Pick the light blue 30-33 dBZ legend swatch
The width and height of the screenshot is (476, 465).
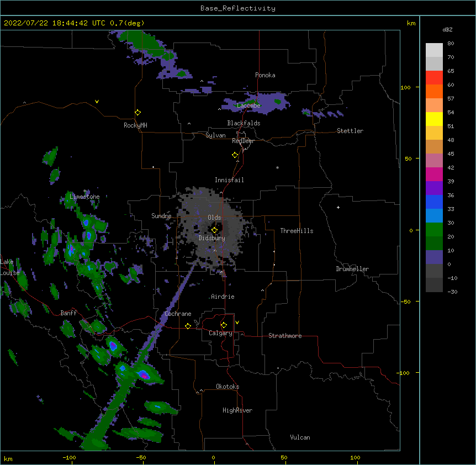tap(434, 216)
